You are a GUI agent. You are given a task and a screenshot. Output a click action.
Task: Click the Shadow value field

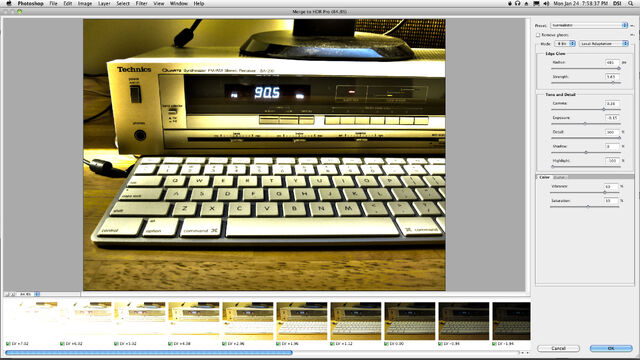pyautogui.click(x=612, y=147)
